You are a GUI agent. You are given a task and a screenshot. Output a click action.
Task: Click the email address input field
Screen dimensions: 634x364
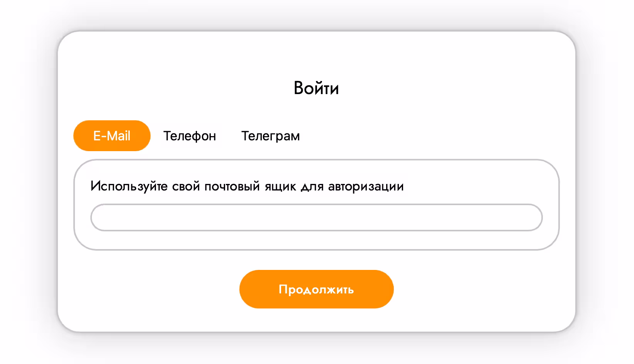click(x=316, y=217)
